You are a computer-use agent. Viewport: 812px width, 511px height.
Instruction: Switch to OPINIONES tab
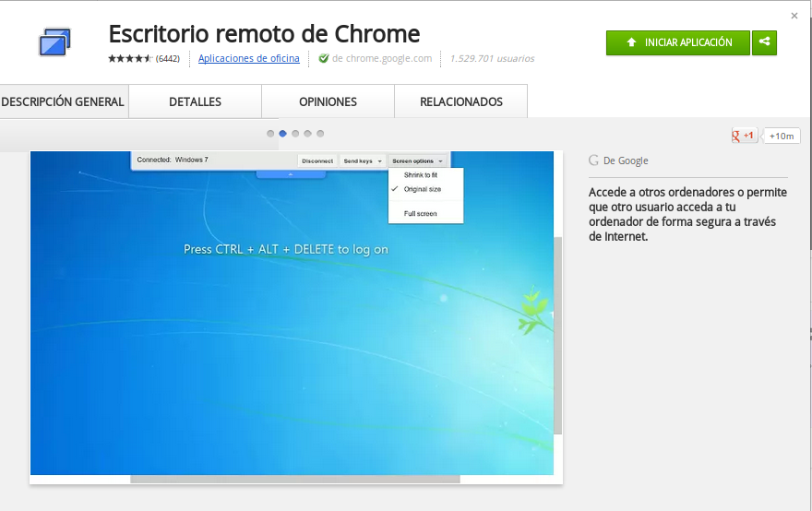(328, 101)
